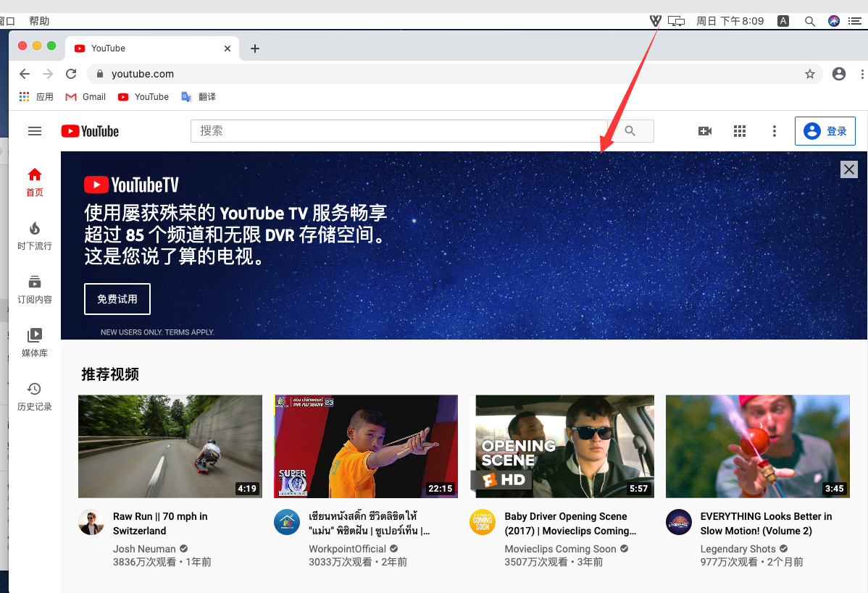
Task: Click the 搜索 search input field
Action: tap(399, 131)
